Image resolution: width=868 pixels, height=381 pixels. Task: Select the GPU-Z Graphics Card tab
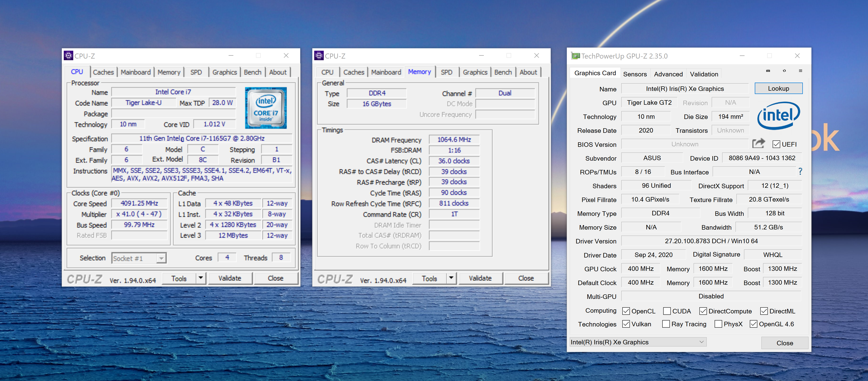click(595, 73)
